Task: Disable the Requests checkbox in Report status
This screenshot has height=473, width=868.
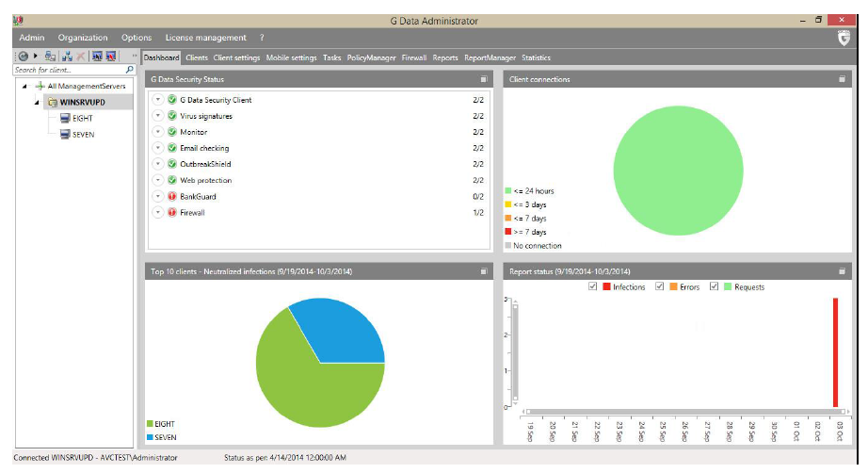Action: (715, 286)
